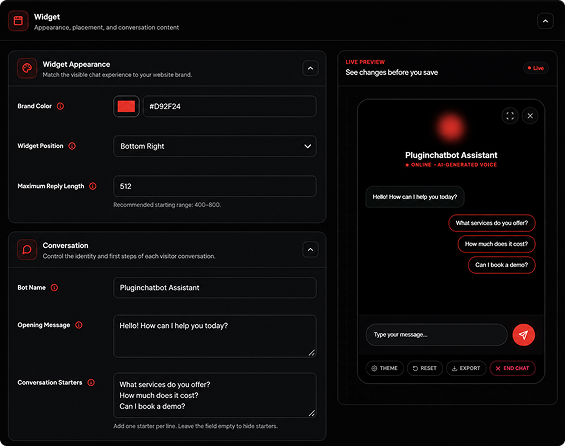Viewport: 566px width, 446px height.
Task: Expand the chat preview to fullscreen
Action: 510,116
